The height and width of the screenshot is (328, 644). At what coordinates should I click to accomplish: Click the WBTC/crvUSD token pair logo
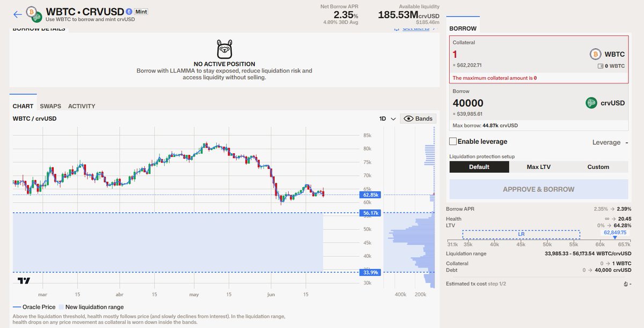pyautogui.click(x=35, y=14)
